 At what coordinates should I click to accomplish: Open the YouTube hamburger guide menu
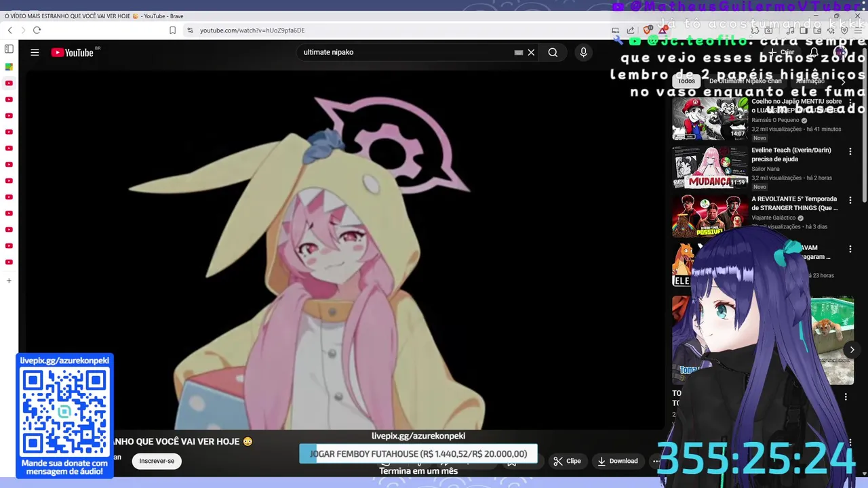tap(35, 52)
